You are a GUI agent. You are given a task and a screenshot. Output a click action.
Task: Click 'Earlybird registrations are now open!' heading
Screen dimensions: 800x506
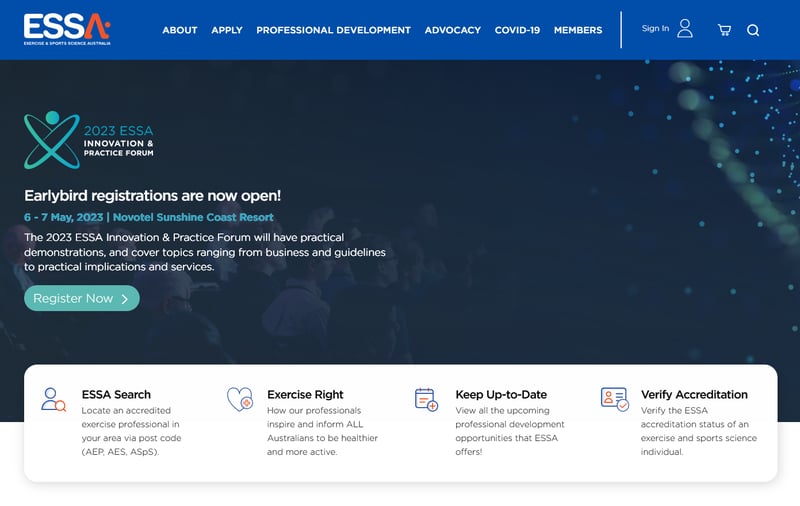tap(153, 196)
